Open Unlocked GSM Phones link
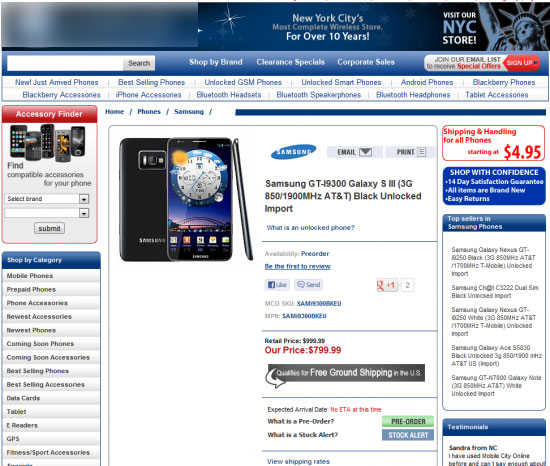The height and width of the screenshot is (466, 550). (243, 82)
